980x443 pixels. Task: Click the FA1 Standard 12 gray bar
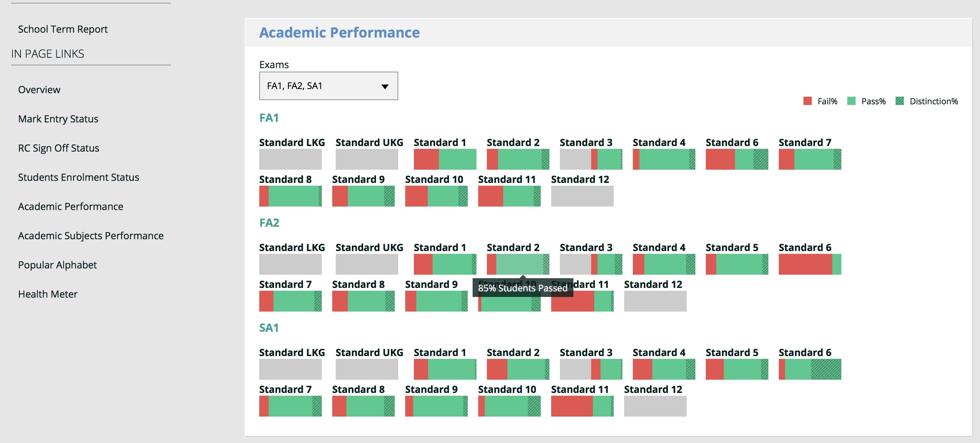click(x=582, y=196)
